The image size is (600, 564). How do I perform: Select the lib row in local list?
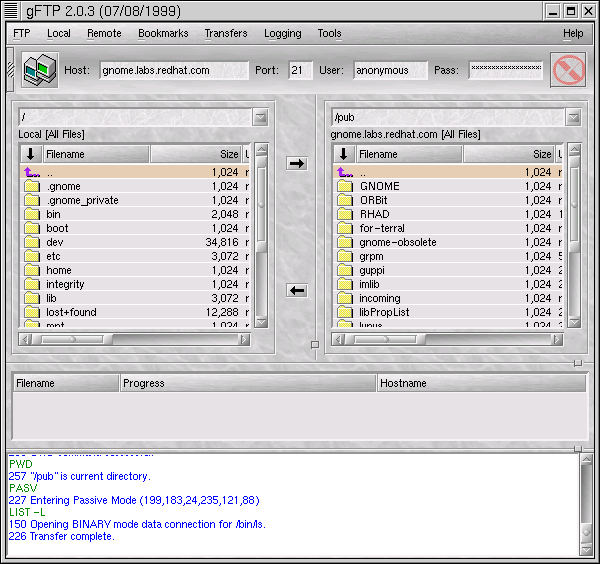click(135, 298)
